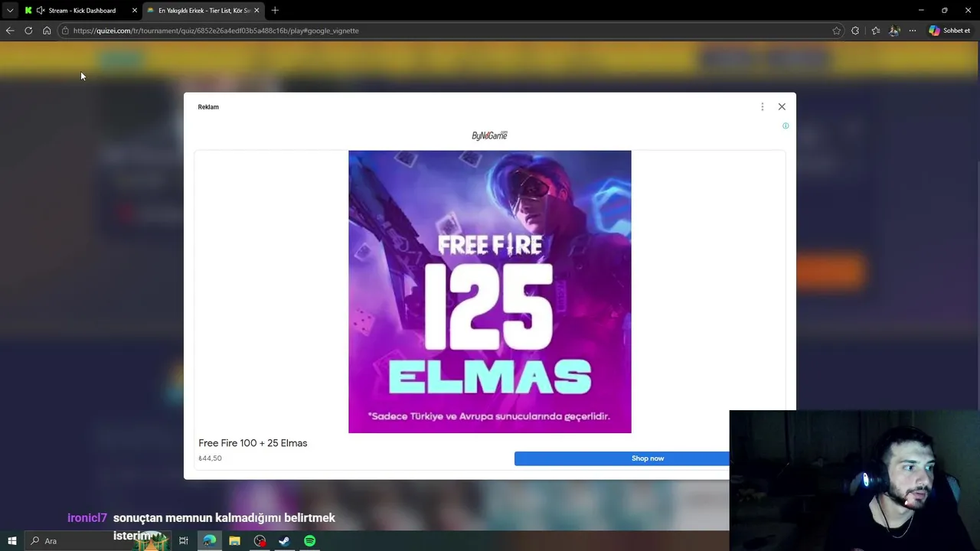Open the Free Fire 125 Elmas ad image
Image resolution: width=980 pixels, height=551 pixels.
click(x=490, y=292)
